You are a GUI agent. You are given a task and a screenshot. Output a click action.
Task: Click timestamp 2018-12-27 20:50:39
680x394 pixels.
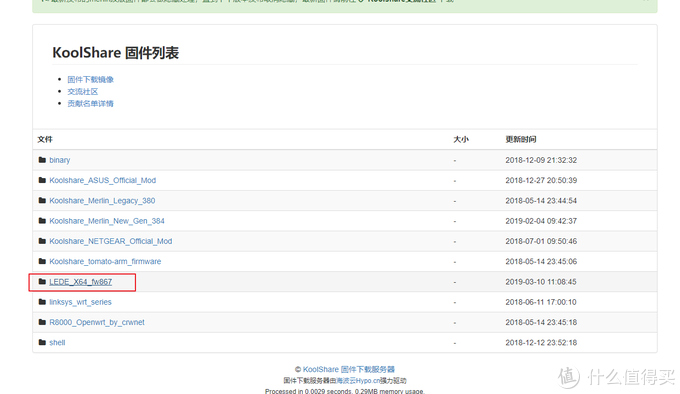point(541,180)
